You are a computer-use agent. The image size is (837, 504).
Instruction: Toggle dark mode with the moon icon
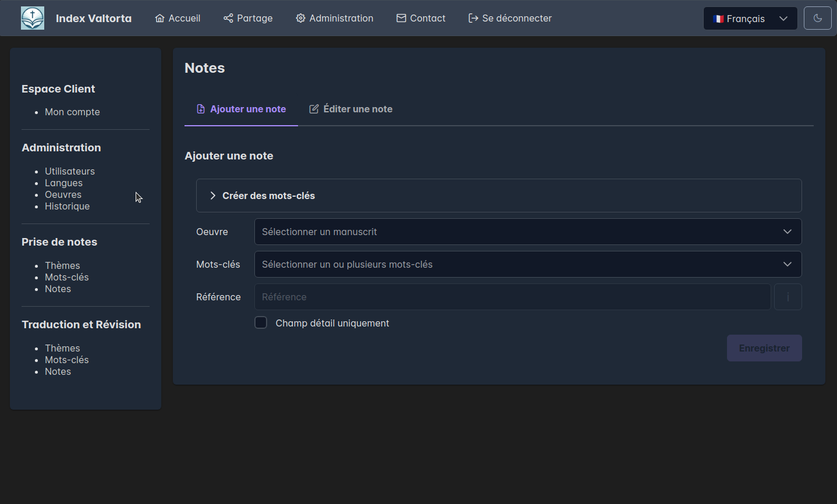pos(817,19)
